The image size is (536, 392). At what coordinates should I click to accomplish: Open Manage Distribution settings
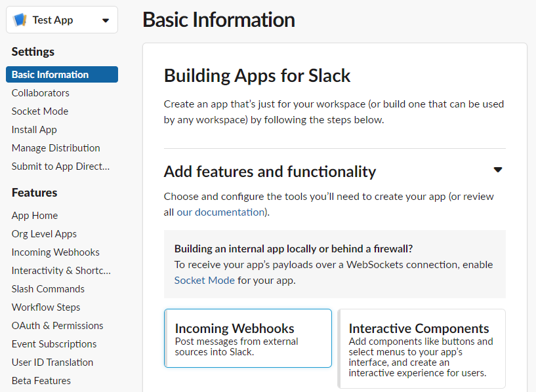point(56,148)
